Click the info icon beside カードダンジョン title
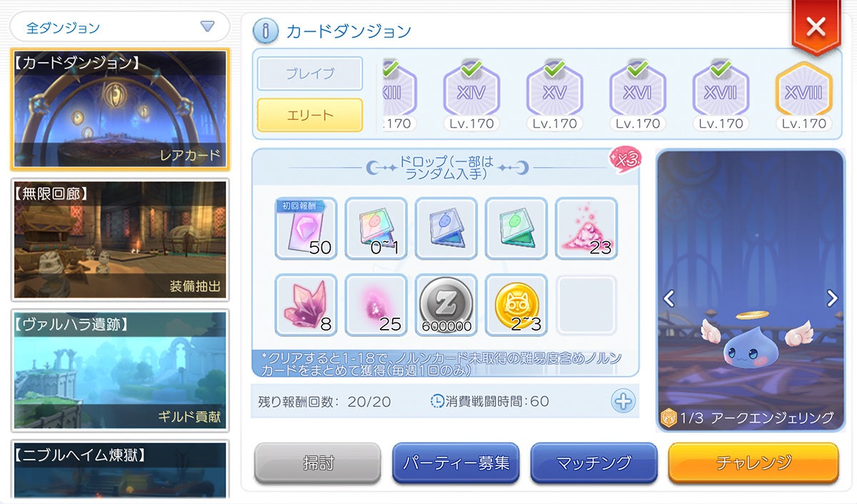Screen dimensions: 857x504 tap(266, 30)
